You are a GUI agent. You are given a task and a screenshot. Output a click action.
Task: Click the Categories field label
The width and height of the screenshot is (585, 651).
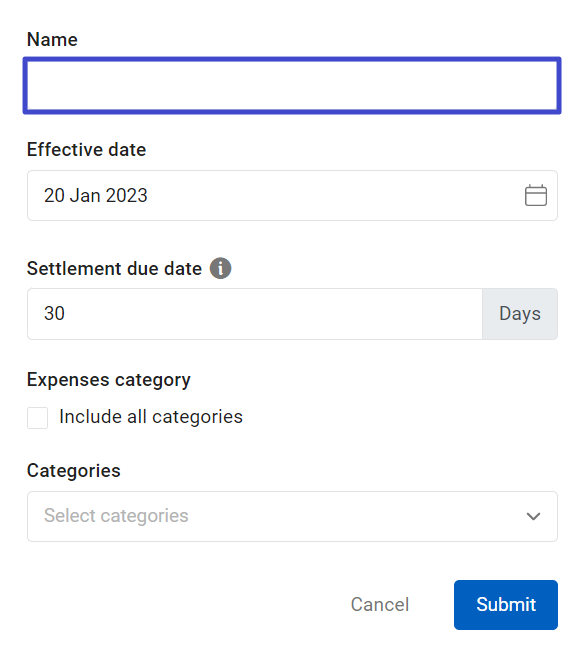point(73,471)
